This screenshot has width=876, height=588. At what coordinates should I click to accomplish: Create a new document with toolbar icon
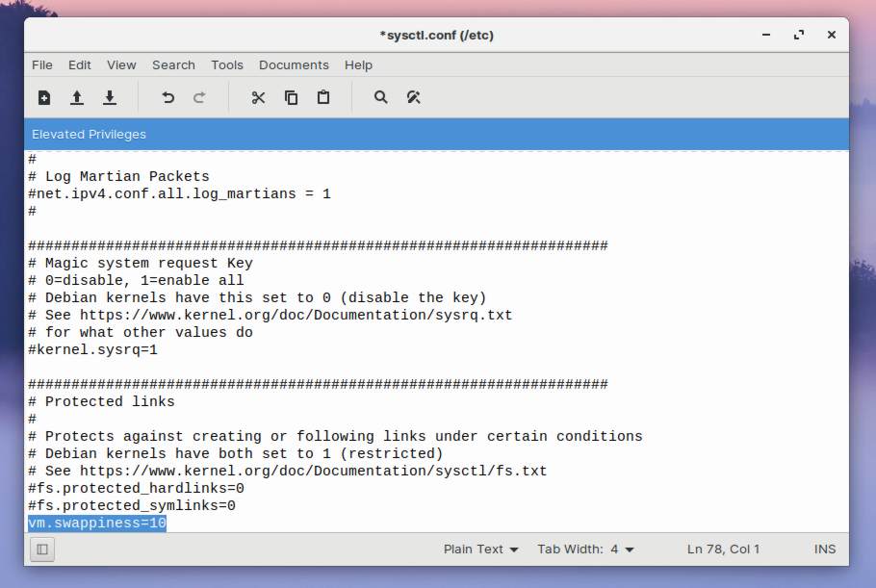click(44, 98)
